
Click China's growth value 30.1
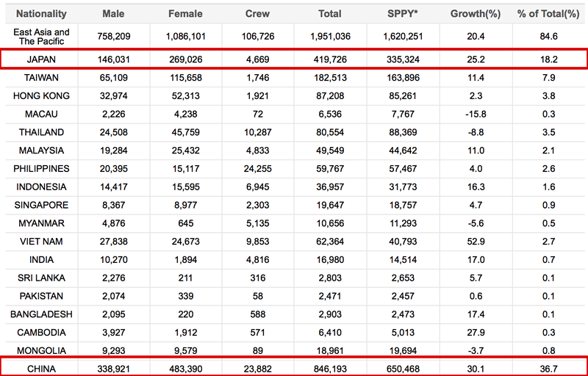point(476,369)
